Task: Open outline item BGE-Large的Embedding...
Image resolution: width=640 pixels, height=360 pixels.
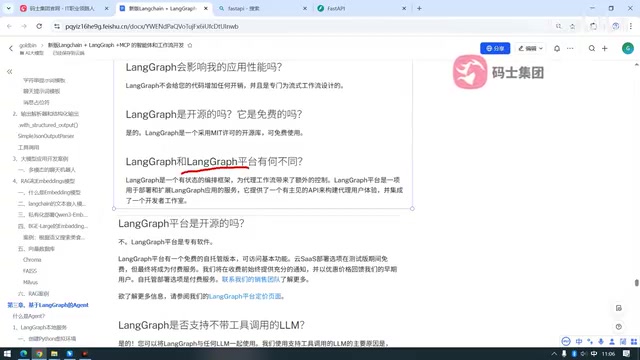Action: pos(53,226)
